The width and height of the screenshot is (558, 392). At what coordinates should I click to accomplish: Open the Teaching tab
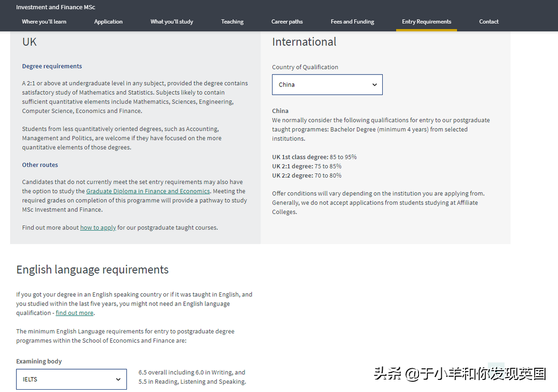coord(232,21)
